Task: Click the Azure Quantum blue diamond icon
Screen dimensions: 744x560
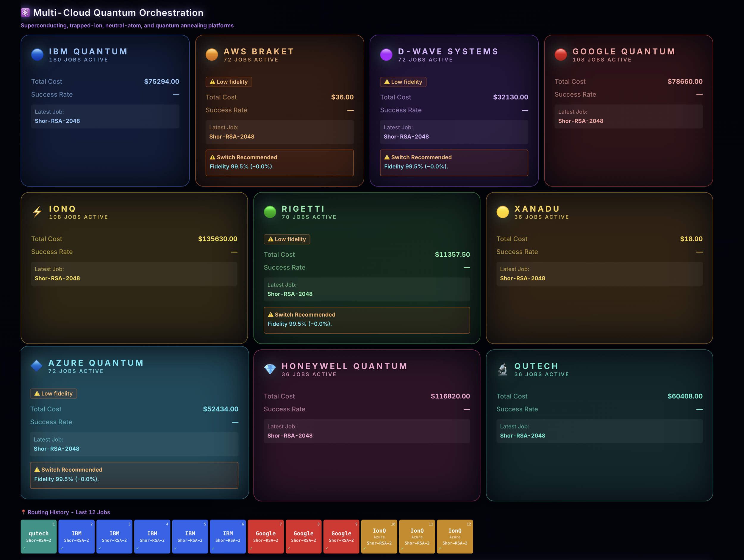Action: pos(36,366)
